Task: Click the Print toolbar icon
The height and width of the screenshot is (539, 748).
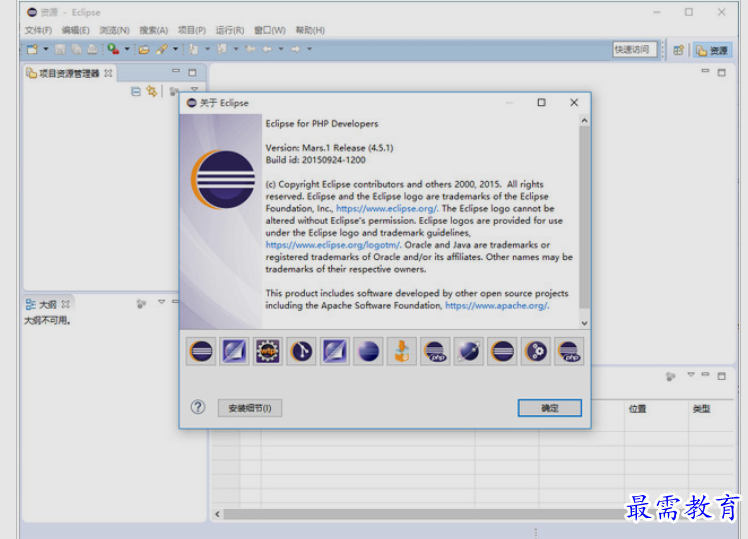Action: pyautogui.click(x=93, y=49)
